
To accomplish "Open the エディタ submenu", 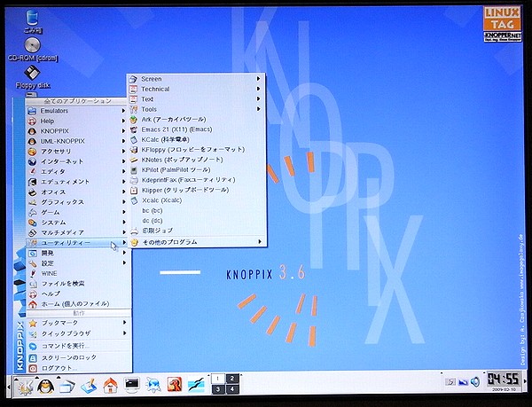I will point(77,172).
